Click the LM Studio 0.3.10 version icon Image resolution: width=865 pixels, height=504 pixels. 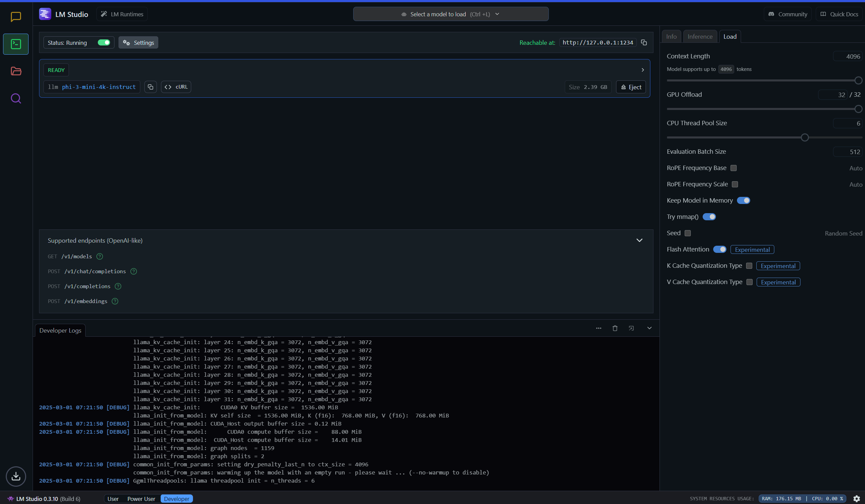point(11,499)
